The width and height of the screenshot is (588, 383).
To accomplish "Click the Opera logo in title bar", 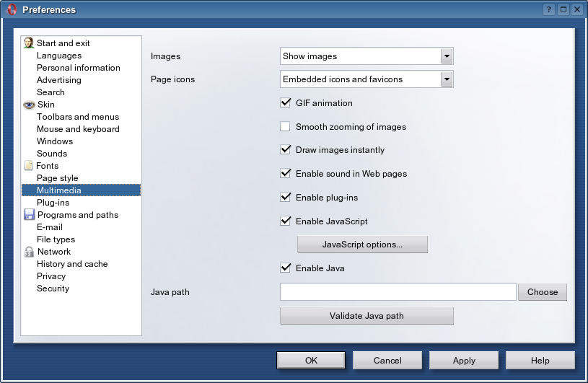I will tap(12, 9).
